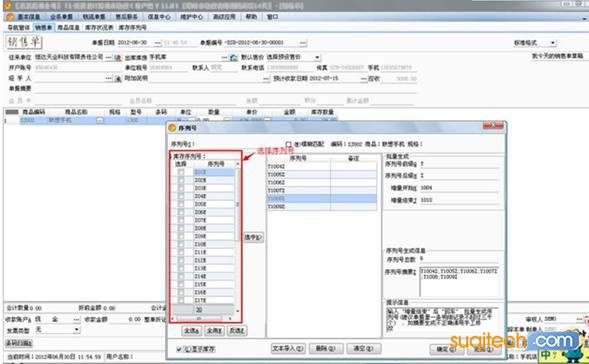
Task: Click the grid row selector header icon
Action: click(12, 112)
